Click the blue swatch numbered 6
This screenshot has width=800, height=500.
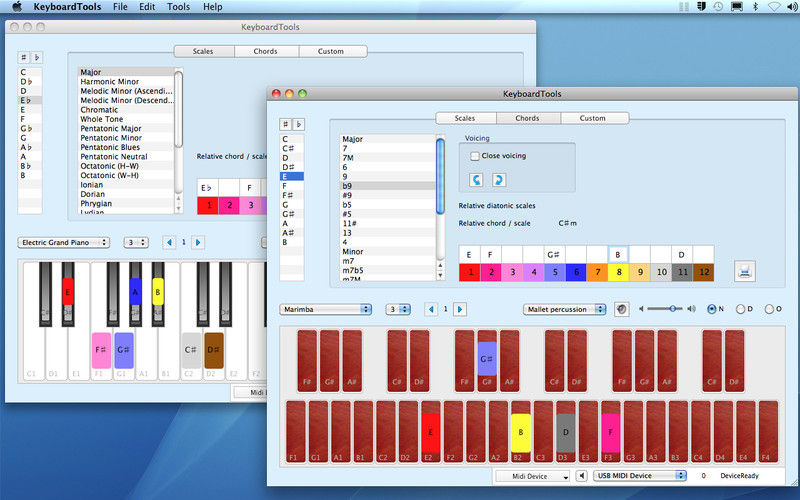576,272
